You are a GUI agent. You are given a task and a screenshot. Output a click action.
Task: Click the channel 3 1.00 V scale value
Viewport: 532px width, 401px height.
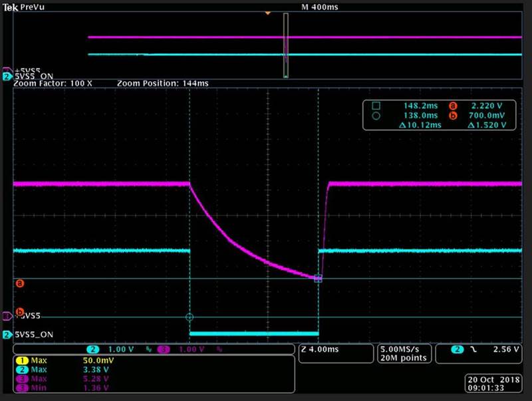(192, 349)
